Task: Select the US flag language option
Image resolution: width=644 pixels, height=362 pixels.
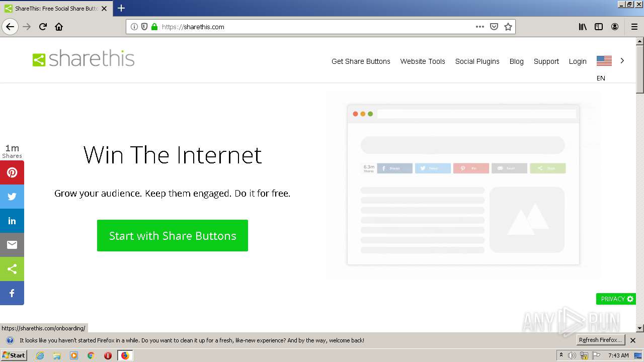Action: coord(604,61)
